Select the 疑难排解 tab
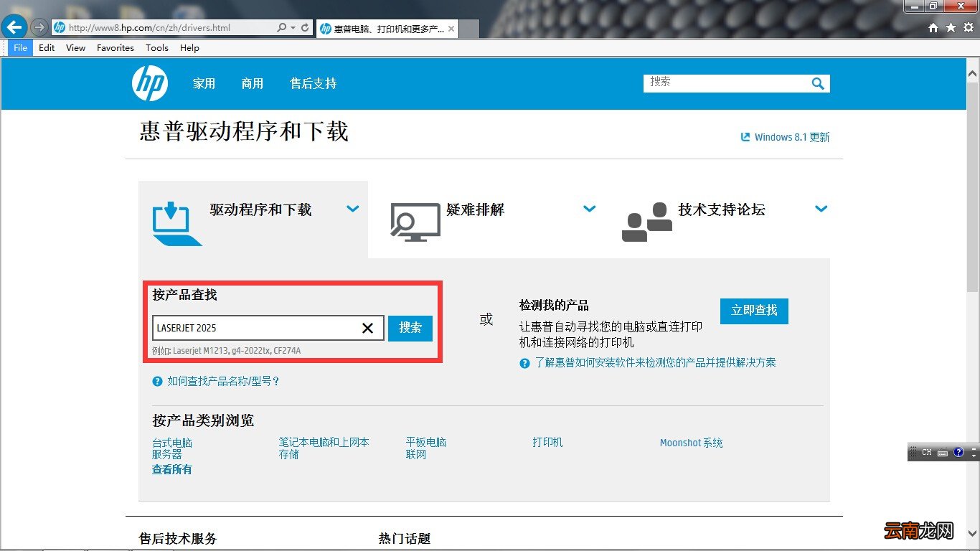The image size is (980, 551). point(475,210)
